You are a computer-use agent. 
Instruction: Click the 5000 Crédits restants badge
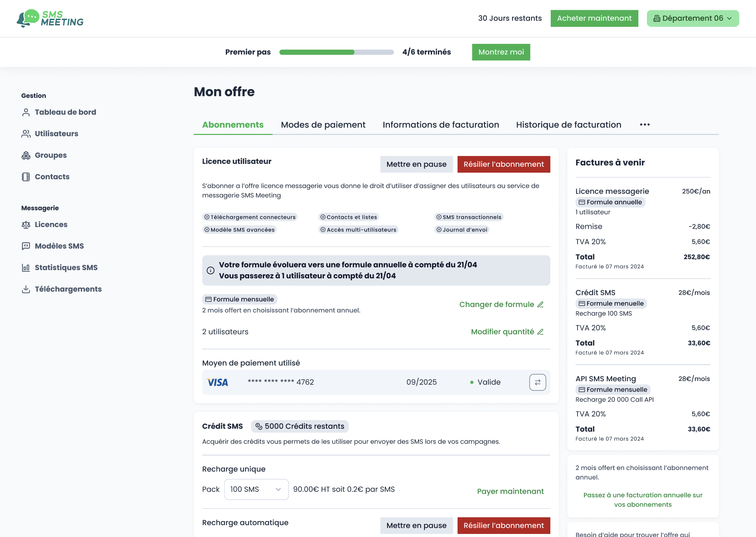pyautogui.click(x=300, y=426)
